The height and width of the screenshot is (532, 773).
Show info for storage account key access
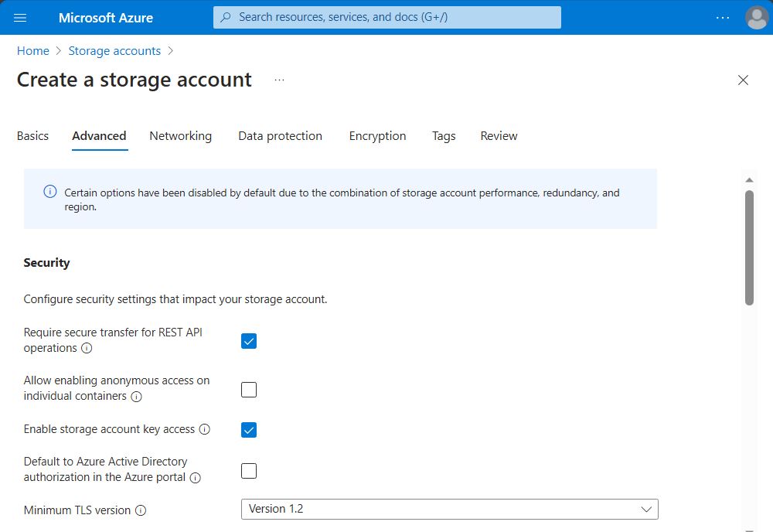(205, 429)
